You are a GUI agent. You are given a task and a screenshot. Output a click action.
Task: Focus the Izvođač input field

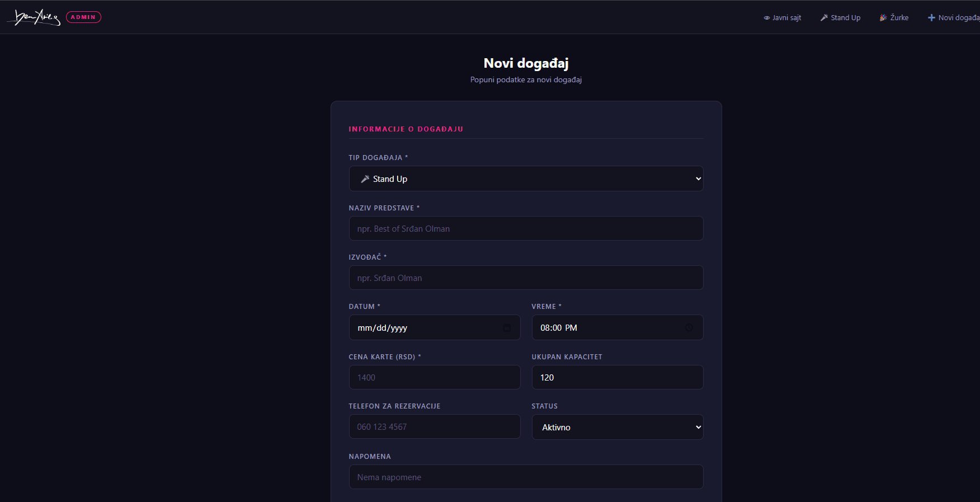526,278
